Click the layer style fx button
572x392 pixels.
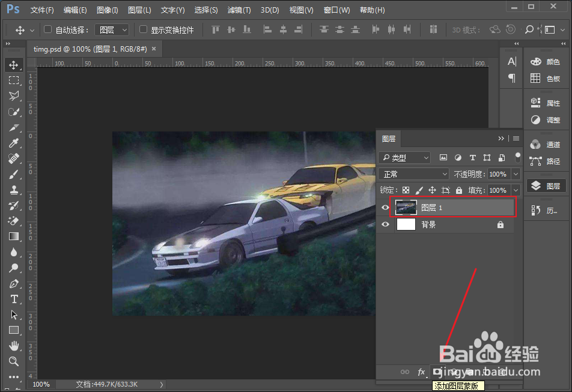[x=421, y=372]
